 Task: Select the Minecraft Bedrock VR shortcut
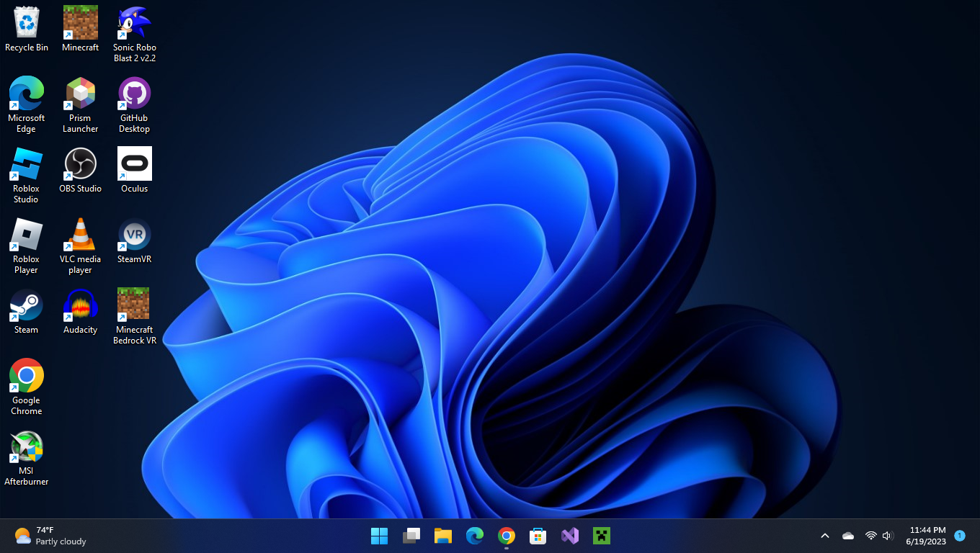point(135,317)
